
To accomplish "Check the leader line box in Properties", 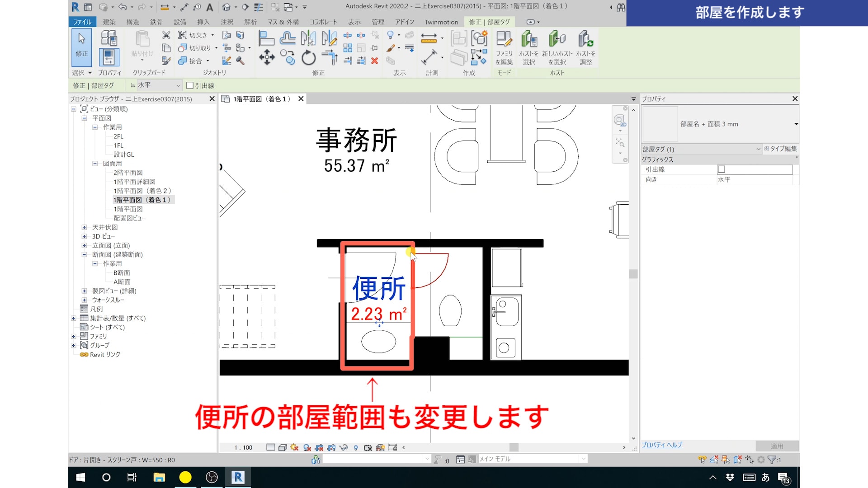I will (x=722, y=169).
